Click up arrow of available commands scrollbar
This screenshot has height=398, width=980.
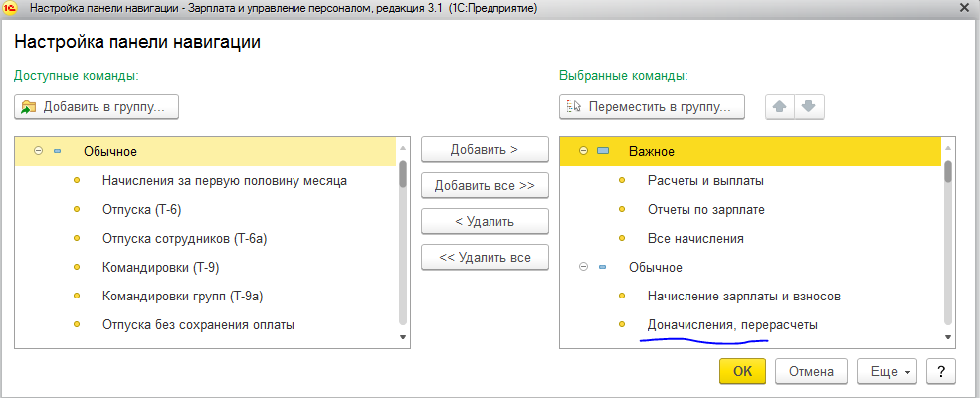(403, 148)
